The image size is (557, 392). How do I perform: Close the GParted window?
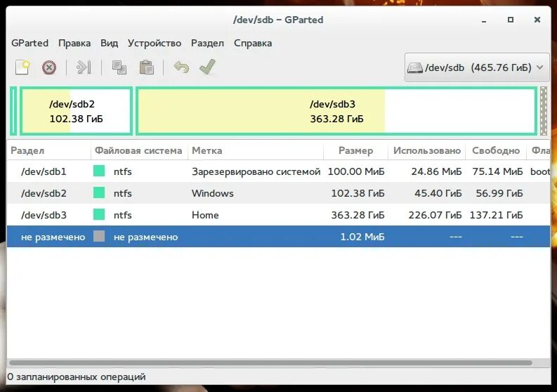point(537,20)
